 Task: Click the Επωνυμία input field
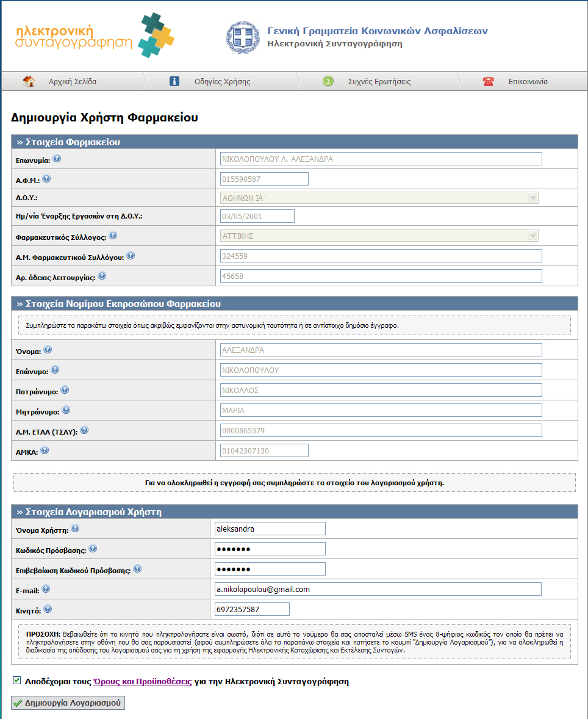tap(381, 159)
